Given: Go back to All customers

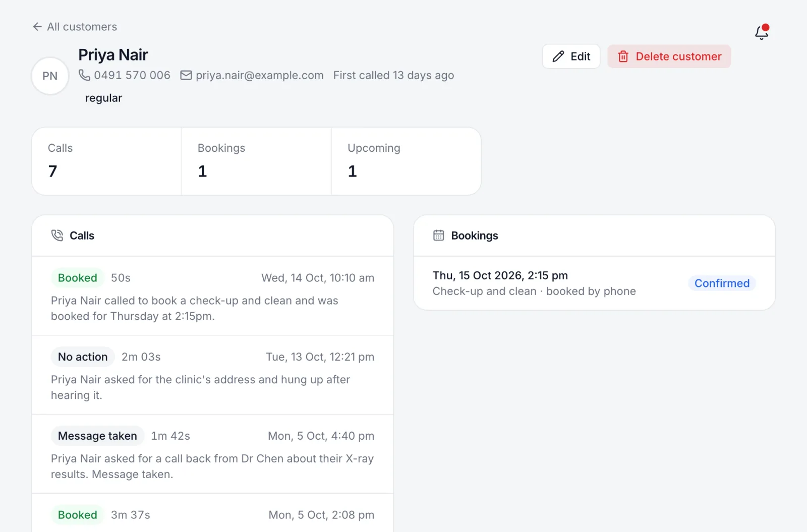Looking at the screenshot, I should 75,27.
